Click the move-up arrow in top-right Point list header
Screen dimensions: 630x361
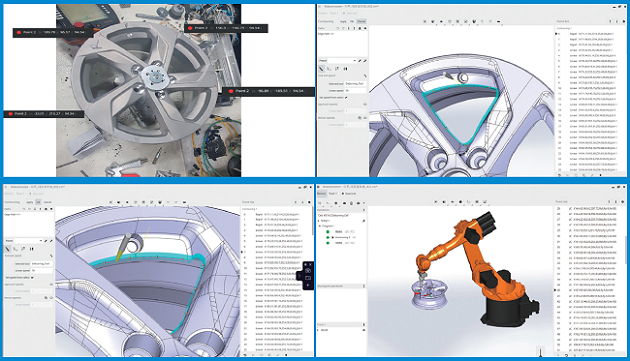click(x=610, y=21)
